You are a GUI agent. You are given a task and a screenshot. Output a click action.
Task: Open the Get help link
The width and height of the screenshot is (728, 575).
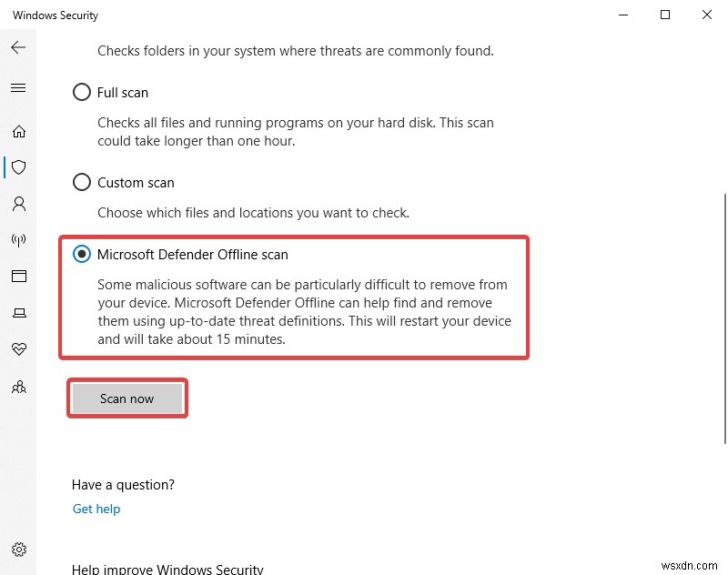(x=96, y=509)
